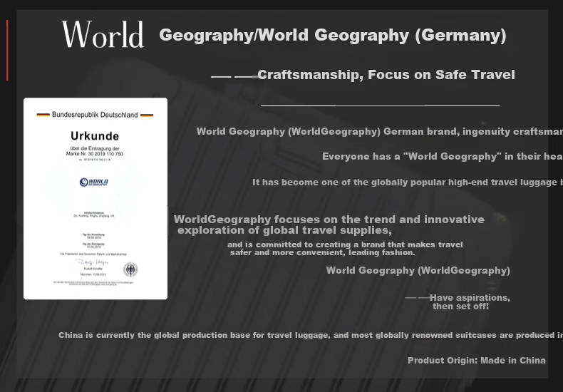Viewport: 563px width, 392px height.
Task: Click the 'Have aspirations, then set off!' slogan
Action: click(x=470, y=302)
